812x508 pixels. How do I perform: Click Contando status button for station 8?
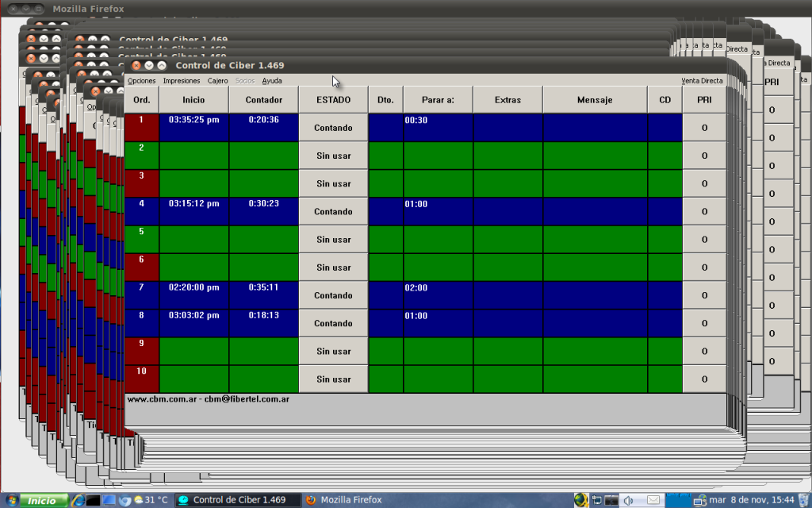point(334,324)
